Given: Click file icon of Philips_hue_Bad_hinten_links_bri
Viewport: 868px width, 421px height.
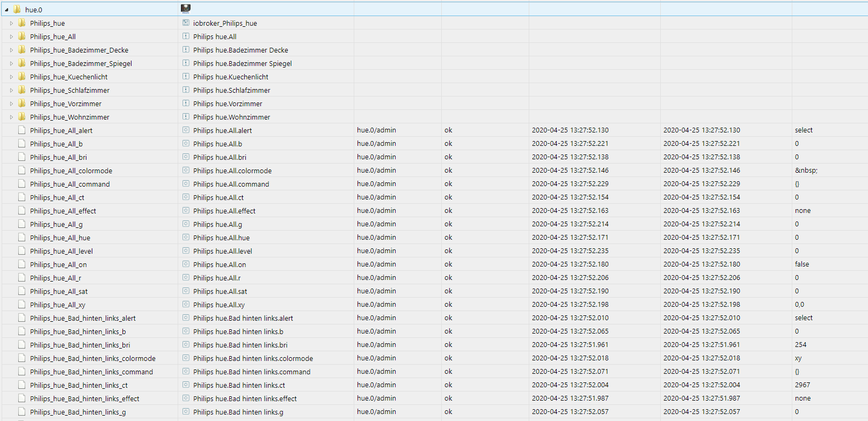Looking at the screenshot, I should click(22, 344).
